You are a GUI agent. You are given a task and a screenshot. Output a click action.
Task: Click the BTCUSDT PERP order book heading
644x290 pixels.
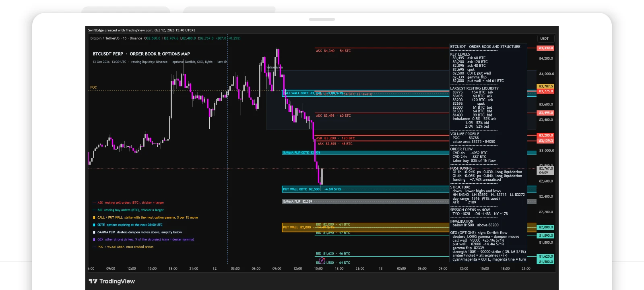click(x=141, y=54)
